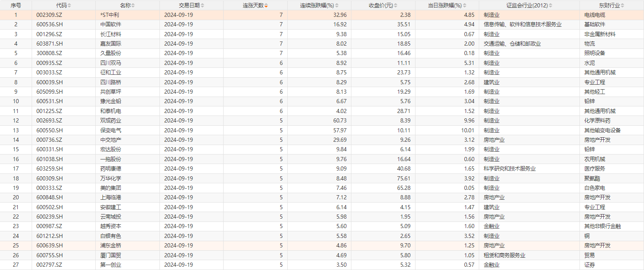
Task: Click the 浦东金桥 stock name
Action: coord(111,245)
